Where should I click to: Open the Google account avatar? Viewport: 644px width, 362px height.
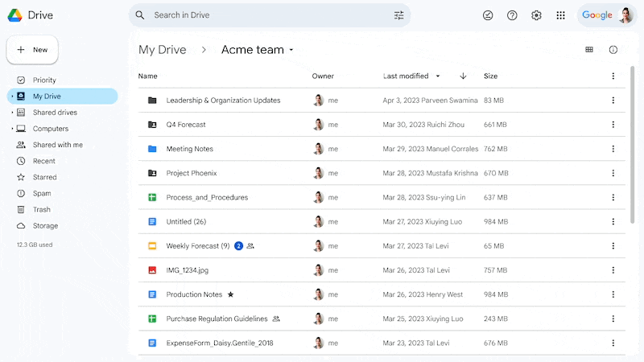(626, 15)
